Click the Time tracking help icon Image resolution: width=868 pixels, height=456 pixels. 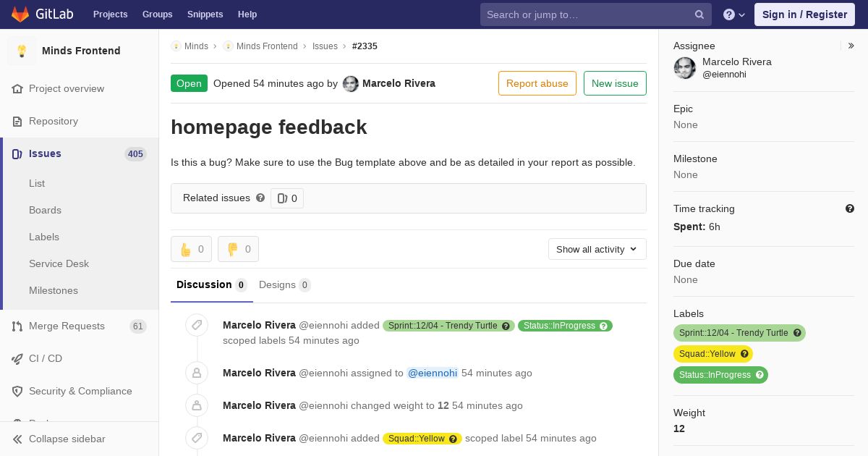tap(850, 208)
